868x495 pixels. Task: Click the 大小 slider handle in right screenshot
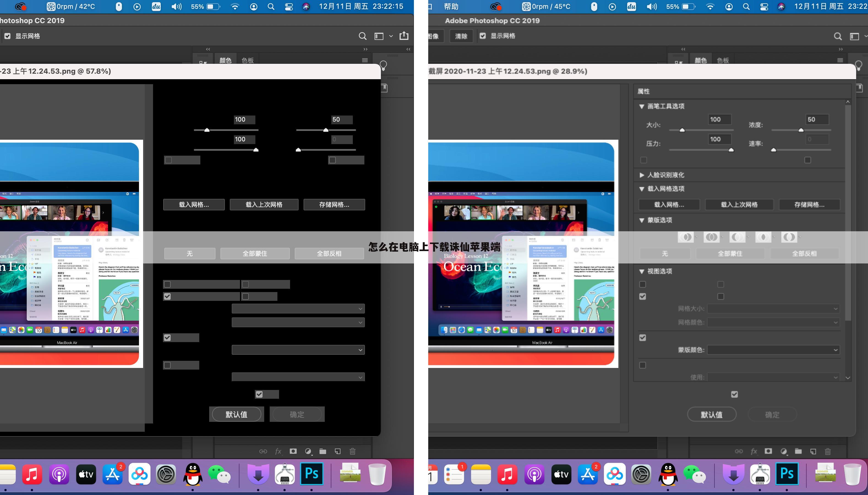coord(682,130)
